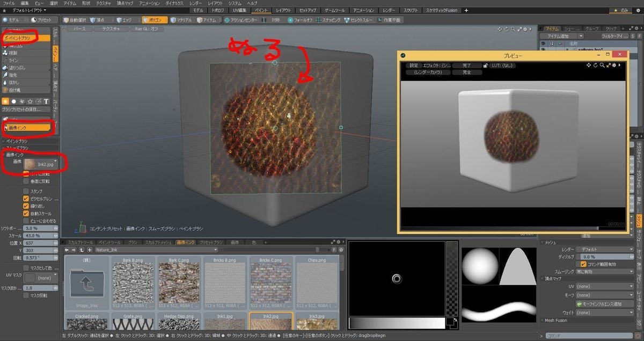Click the zoom magnifier in Preview window

[x=602, y=66]
